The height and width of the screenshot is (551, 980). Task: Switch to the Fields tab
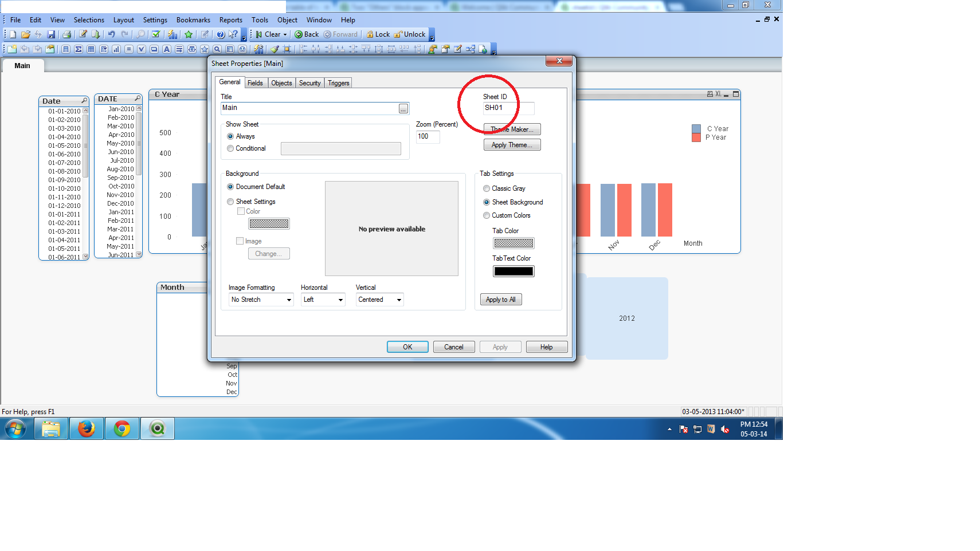pos(255,83)
